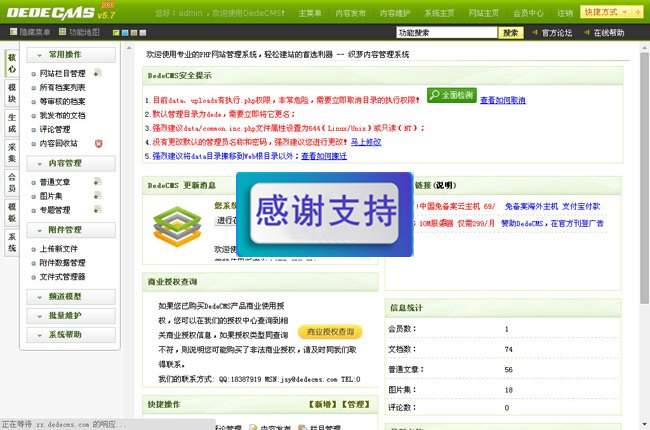Click the yellow 商业授权查询 button
650x430 pixels.
[x=330, y=332]
